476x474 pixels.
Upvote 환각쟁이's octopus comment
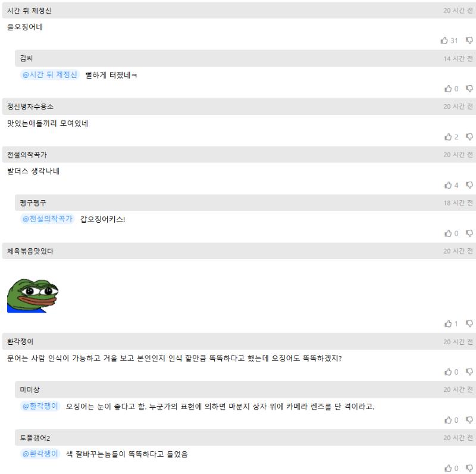[448, 372]
